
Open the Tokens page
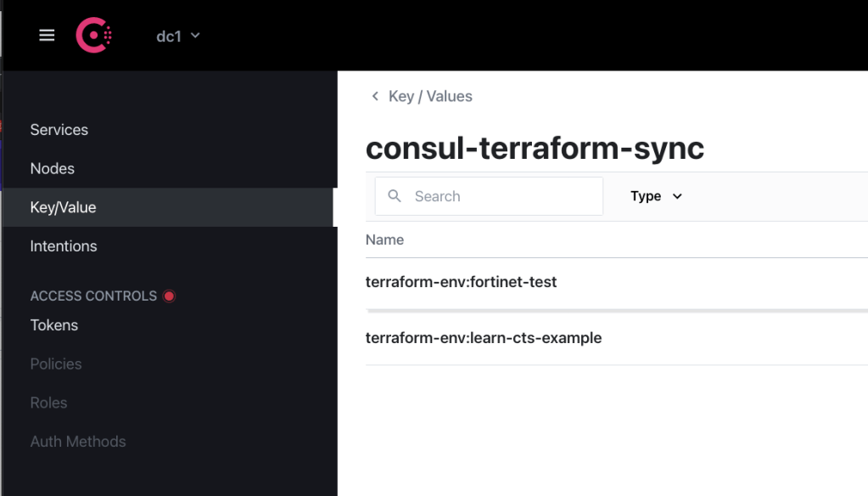click(x=53, y=325)
